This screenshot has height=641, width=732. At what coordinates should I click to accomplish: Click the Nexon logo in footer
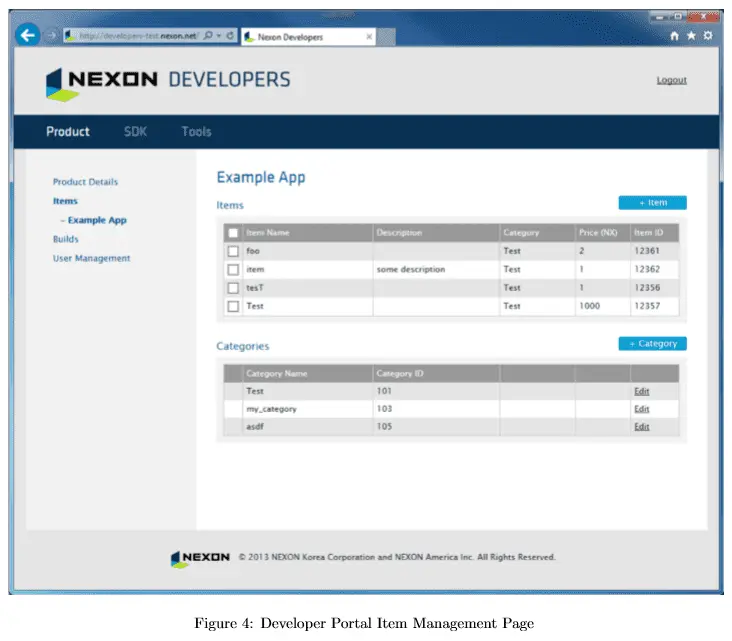point(200,558)
